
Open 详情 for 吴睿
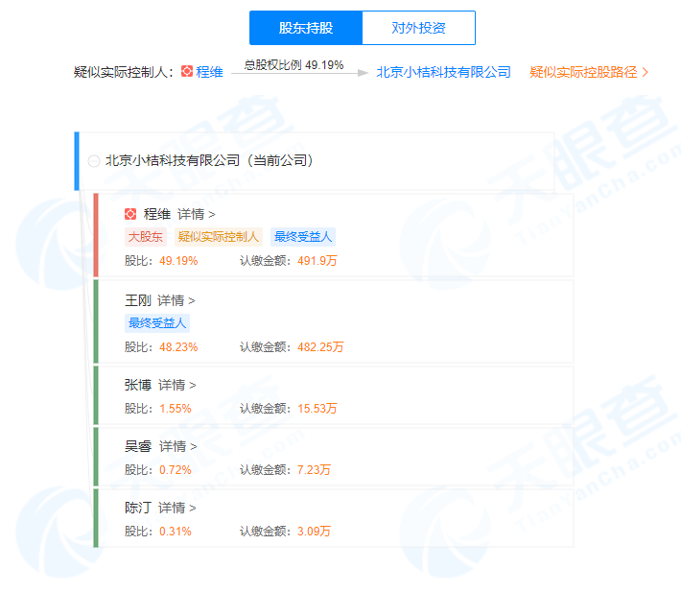[178, 446]
